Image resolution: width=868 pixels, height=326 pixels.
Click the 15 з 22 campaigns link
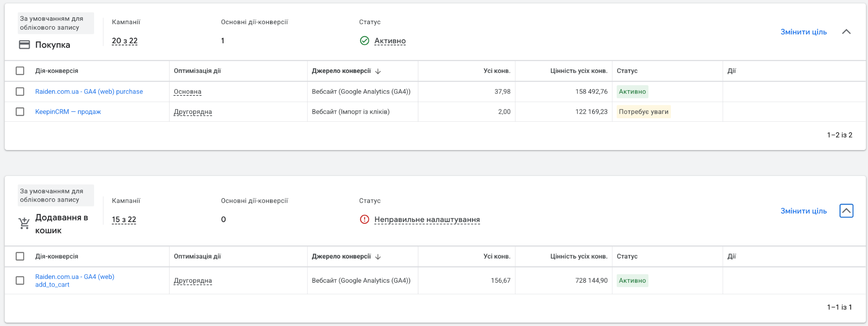click(x=124, y=219)
